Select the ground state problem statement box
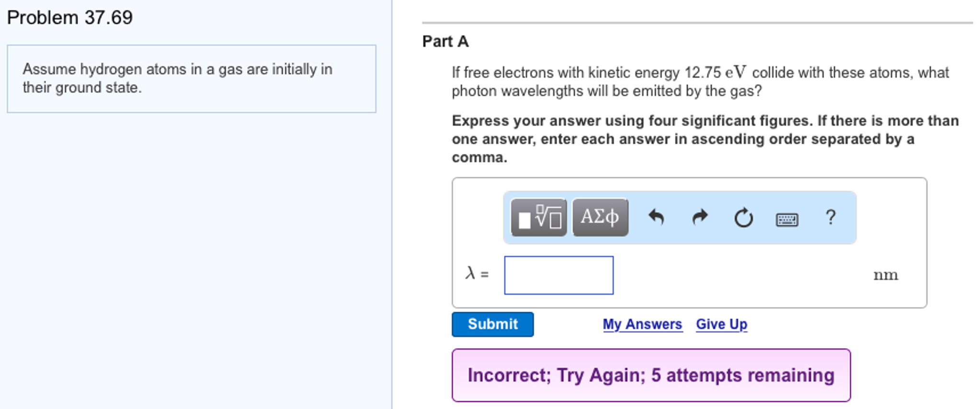The height and width of the screenshot is (409, 980). [x=191, y=79]
